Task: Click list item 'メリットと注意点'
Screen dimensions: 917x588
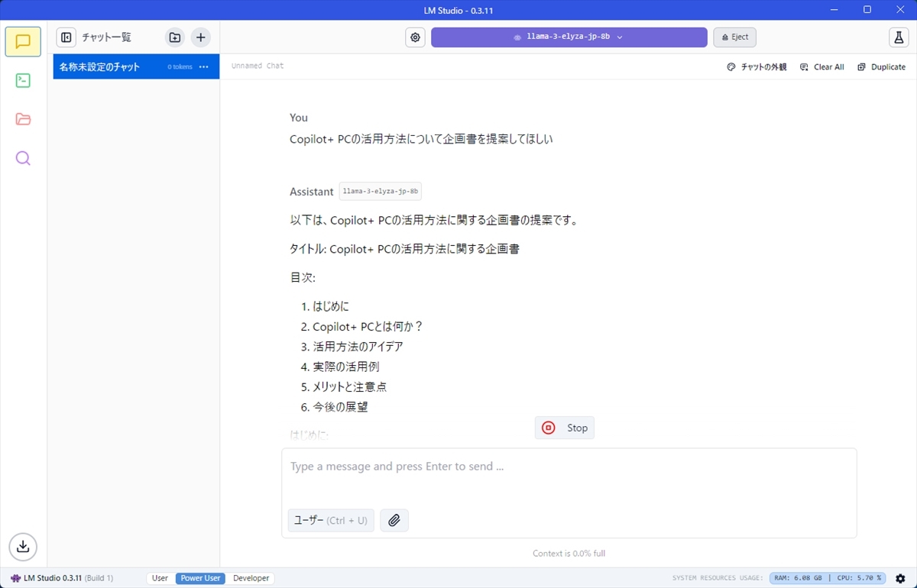Action: (350, 387)
